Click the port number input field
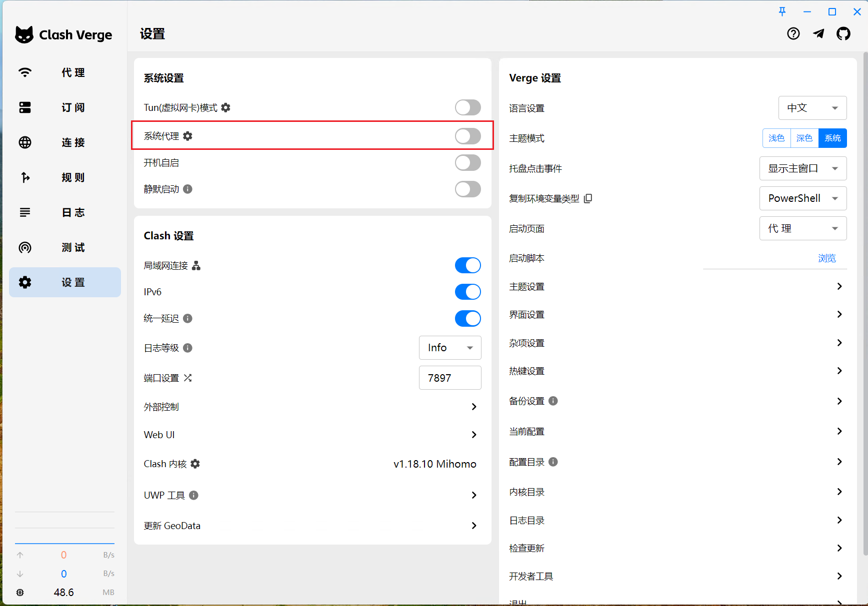 click(450, 378)
